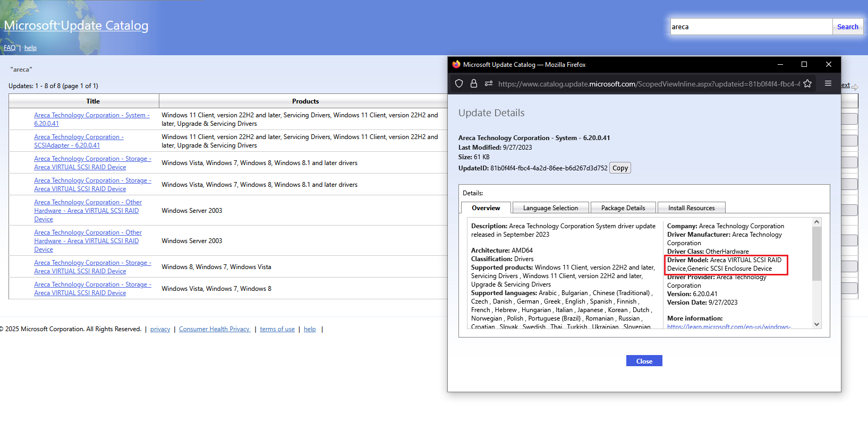
Task: Maximize the Update Details popup window
Action: click(x=804, y=64)
